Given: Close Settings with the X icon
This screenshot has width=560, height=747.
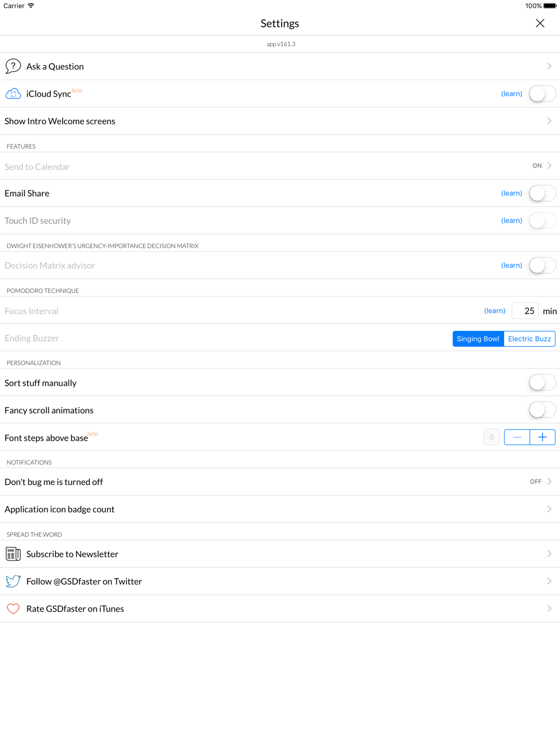Looking at the screenshot, I should (540, 23).
